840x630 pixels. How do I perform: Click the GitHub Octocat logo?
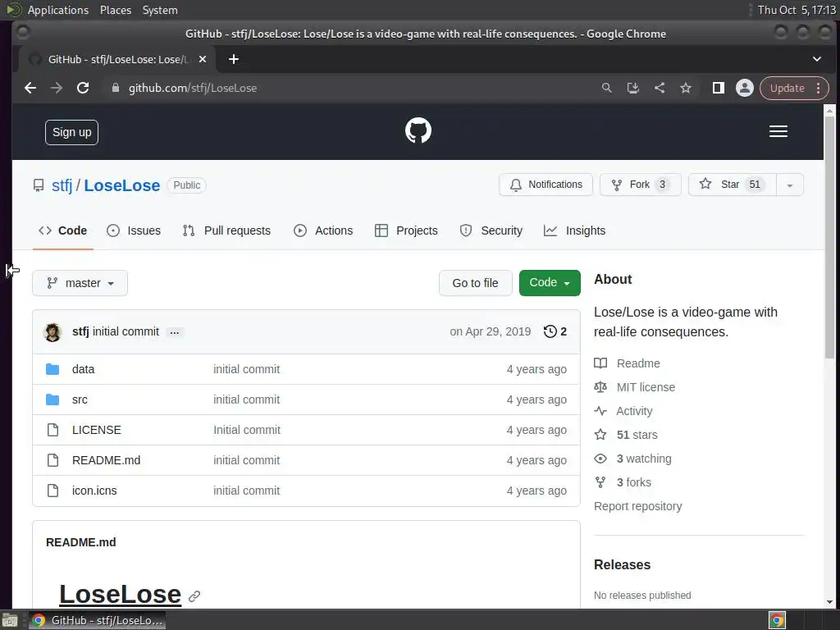coord(418,130)
